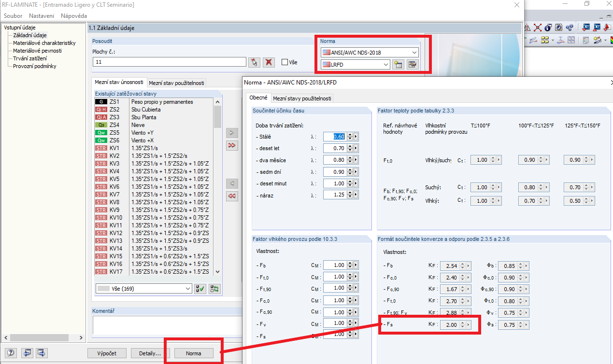The height and width of the screenshot is (364, 613).
Task: Open the arrow menu for Fb KF value
Action: pyautogui.click(x=469, y=266)
